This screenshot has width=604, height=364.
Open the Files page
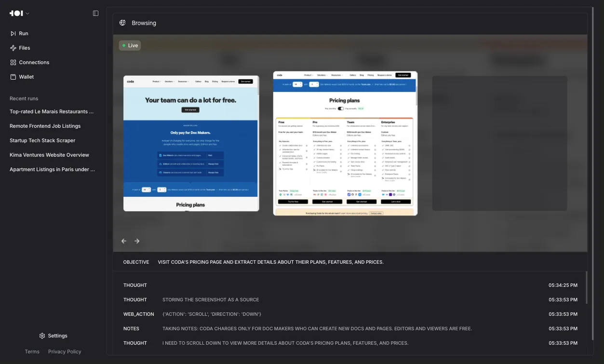(x=25, y=48)
